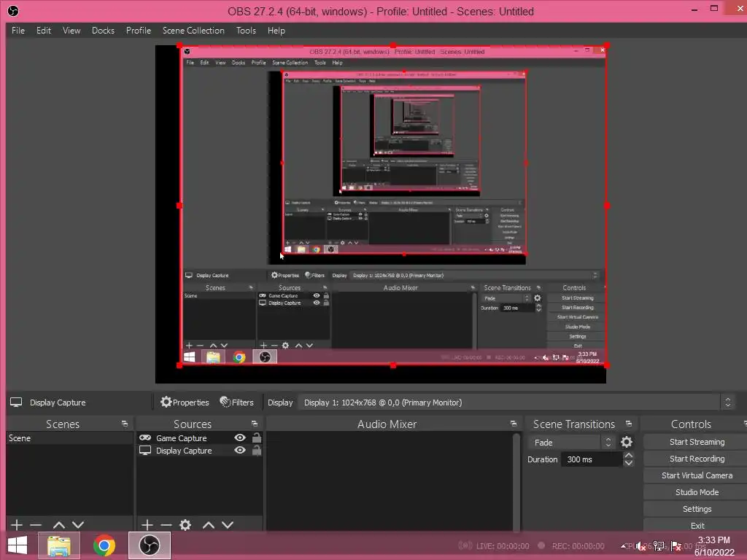
Task: Click Start Streaming button
Action: click(x=697, y=442)
